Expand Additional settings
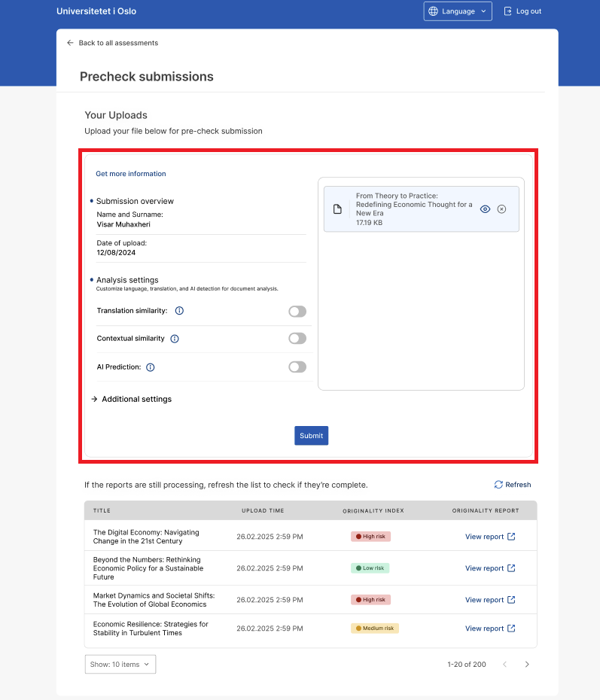Viewport: 600px width, 700px height. point(132,399)
